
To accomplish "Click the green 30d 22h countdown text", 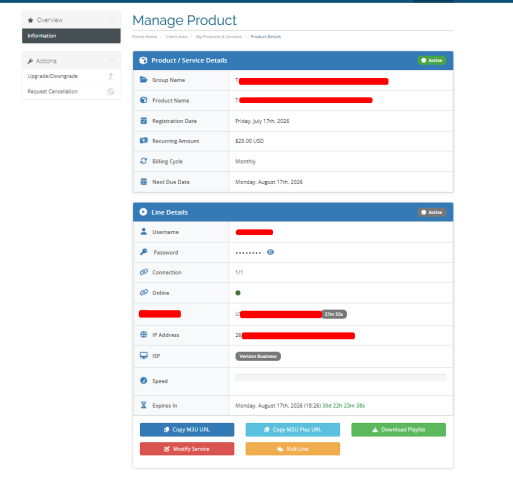I will (343, 406).
